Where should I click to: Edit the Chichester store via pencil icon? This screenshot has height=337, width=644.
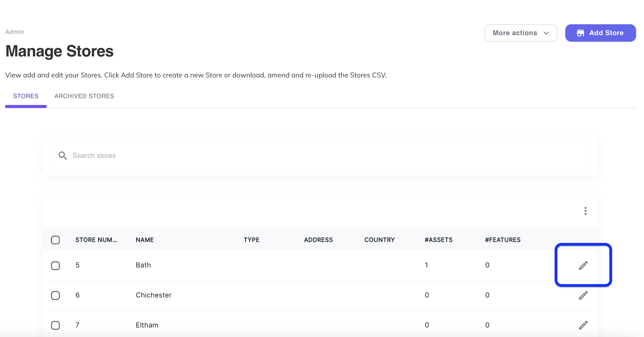pos(583,295)
